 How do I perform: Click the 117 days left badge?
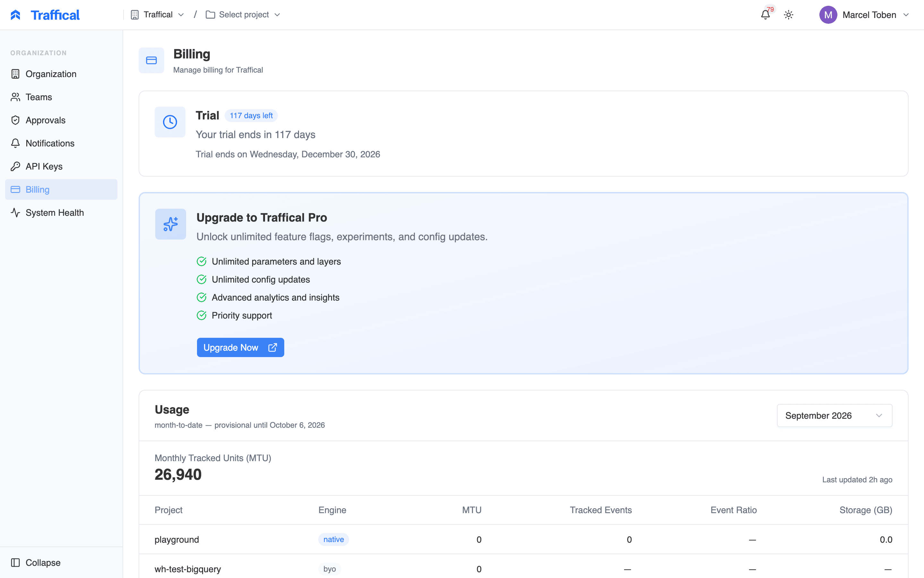[x=251, y=116]
